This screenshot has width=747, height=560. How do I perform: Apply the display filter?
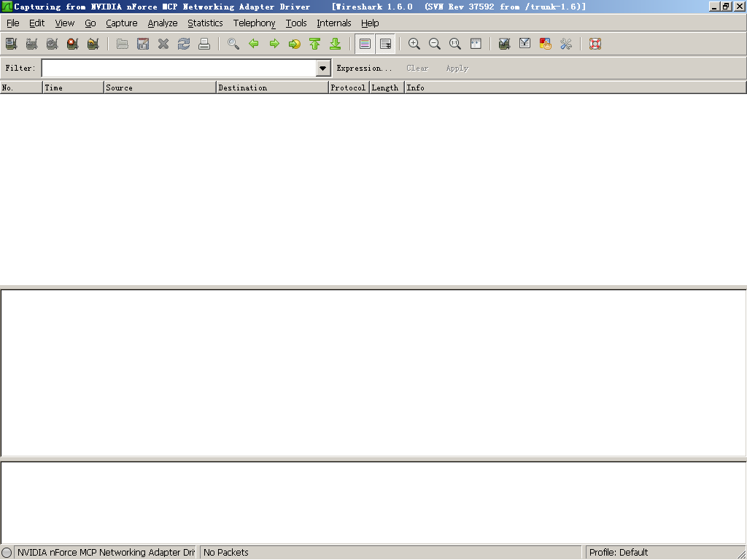coord(457,68)
